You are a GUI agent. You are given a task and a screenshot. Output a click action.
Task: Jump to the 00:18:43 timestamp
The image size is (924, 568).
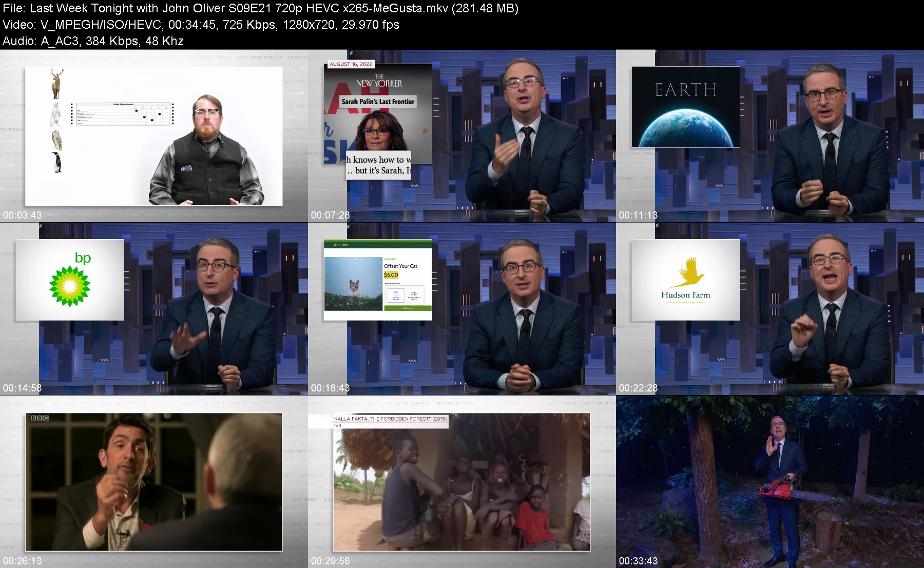click(330, 388)
